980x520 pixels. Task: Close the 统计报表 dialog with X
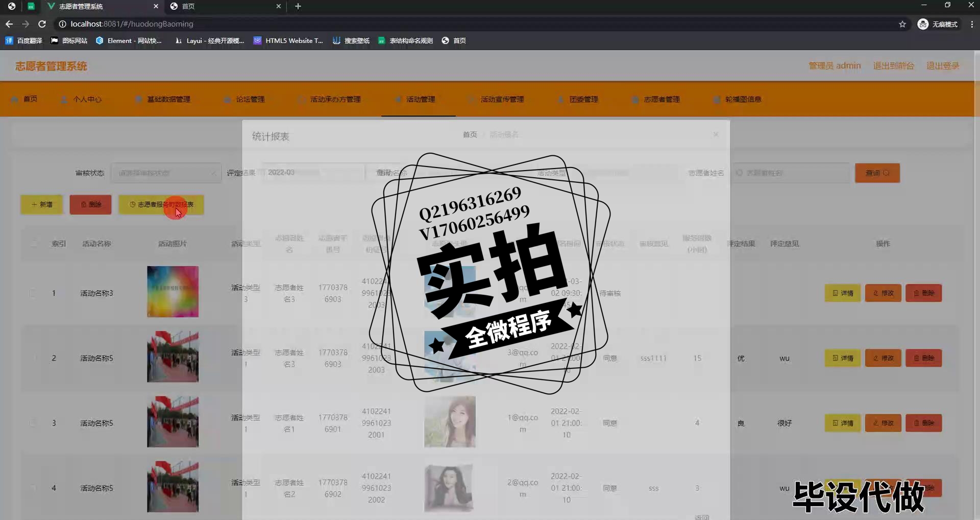point(716,134)
